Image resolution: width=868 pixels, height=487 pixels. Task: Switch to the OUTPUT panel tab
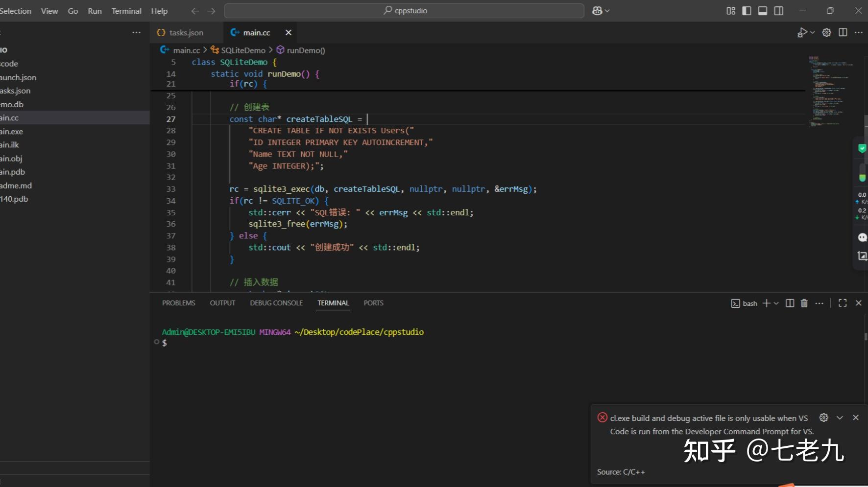[222, 303]
